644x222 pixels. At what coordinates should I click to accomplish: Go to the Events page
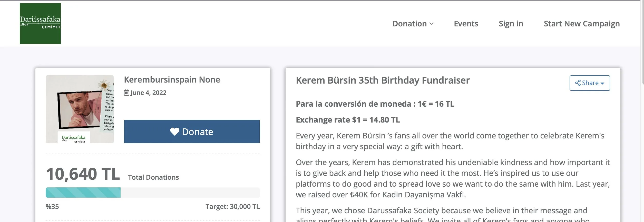(466, 24)
